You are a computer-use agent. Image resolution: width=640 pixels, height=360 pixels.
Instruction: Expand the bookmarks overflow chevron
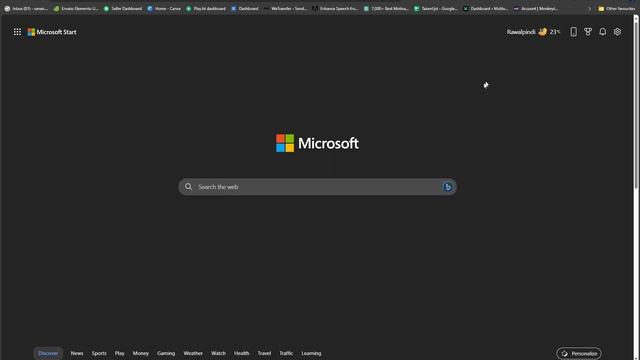point(589,9)
